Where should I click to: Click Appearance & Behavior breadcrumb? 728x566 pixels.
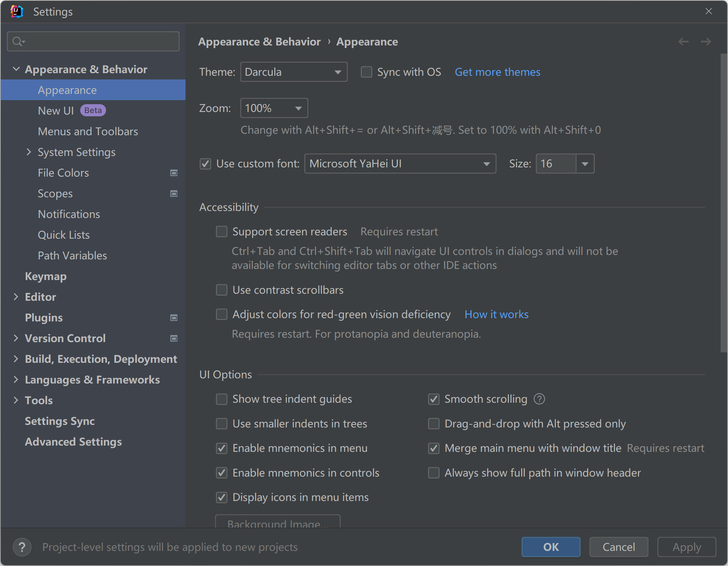coord(259,42)
